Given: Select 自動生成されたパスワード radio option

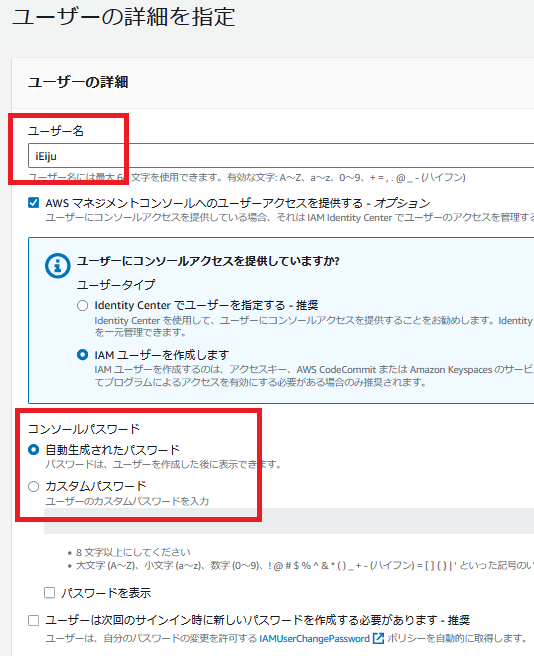Looking at the screenshot, I should point(33,450).
